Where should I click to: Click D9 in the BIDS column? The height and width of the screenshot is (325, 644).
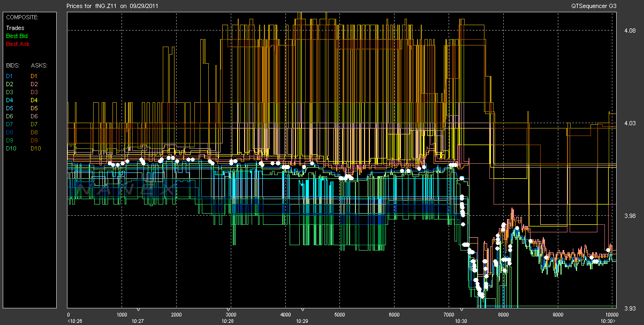coord(9,140)
